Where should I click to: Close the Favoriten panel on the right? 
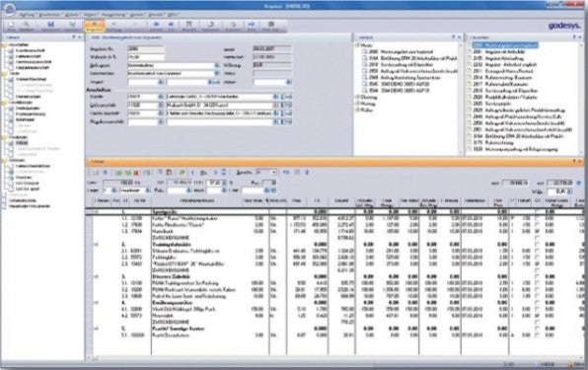(x=580, y=37)
